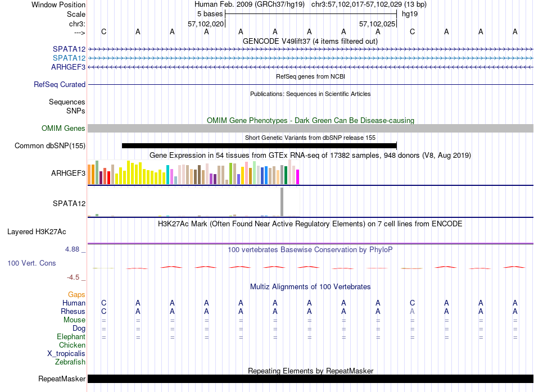Select the X_tropicalis species row label

[x=66, y=354]
